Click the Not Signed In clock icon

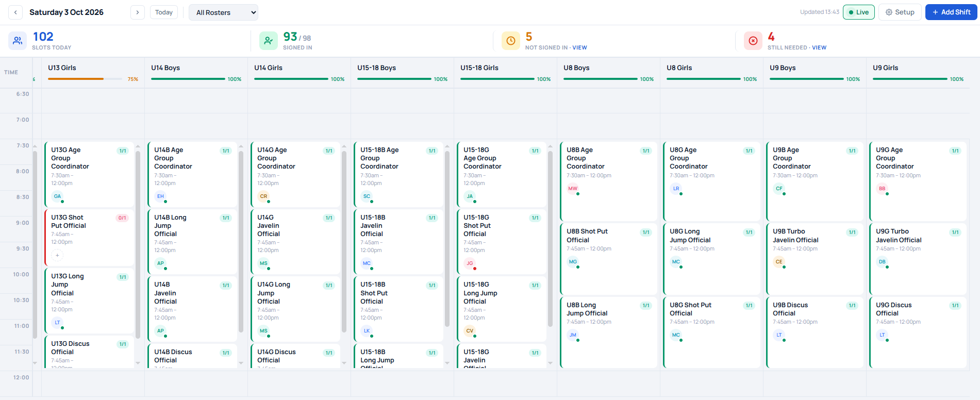tap(511, 41)
